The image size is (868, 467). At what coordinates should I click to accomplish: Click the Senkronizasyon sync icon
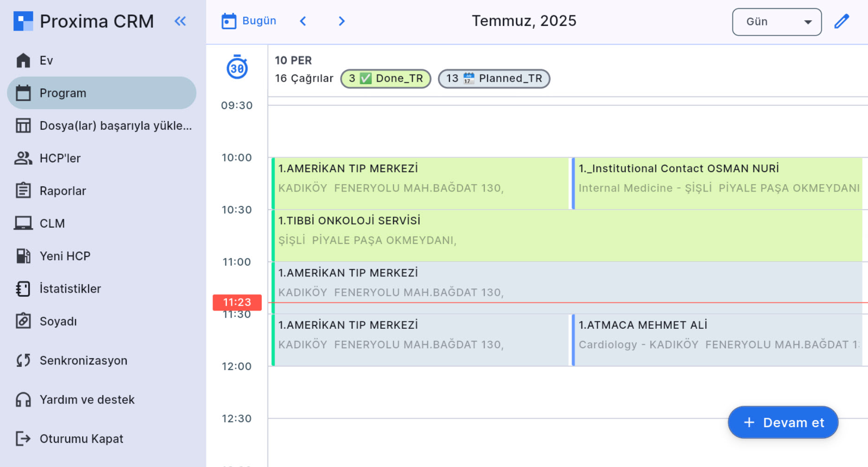(x=23, y=360)
